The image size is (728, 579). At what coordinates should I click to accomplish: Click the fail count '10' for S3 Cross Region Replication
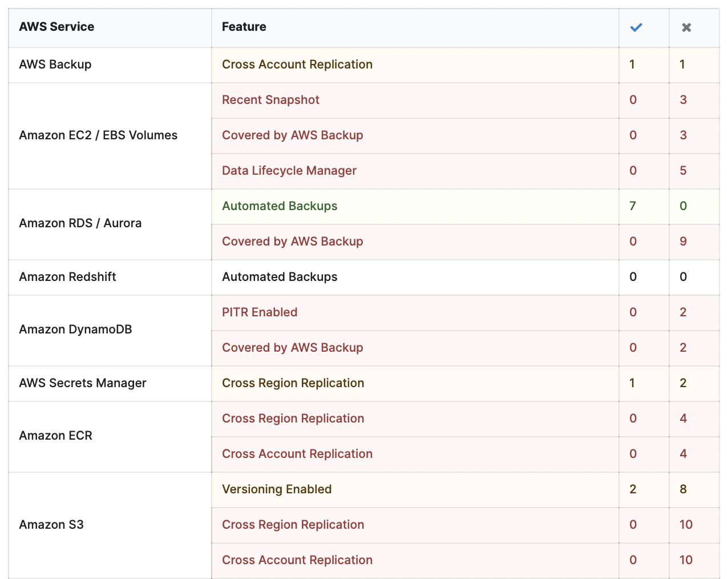coord(686,525)
